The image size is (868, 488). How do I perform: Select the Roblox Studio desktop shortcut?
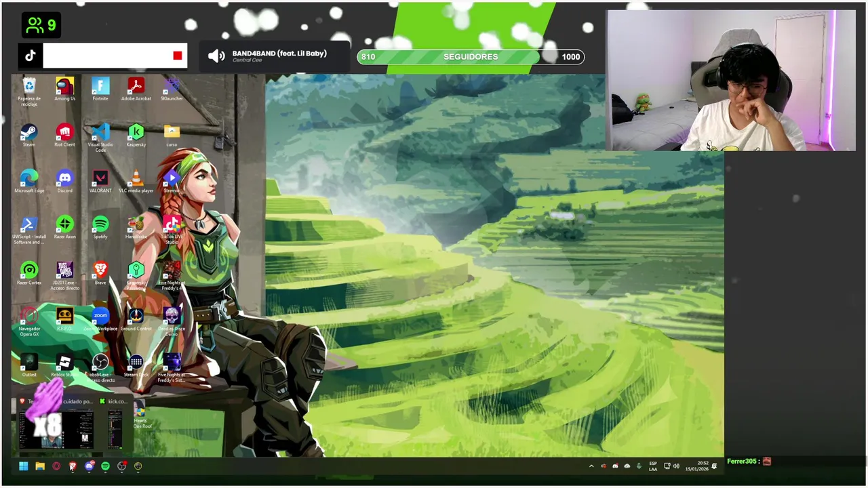pos(65,366)
